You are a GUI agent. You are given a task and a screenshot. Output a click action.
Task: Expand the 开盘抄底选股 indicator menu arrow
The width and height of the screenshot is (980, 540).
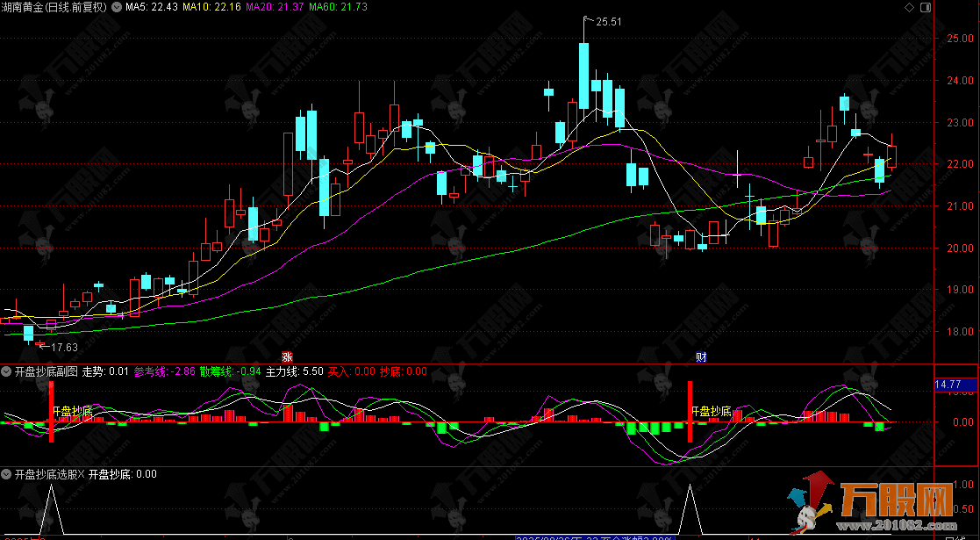tap(7, 474)
